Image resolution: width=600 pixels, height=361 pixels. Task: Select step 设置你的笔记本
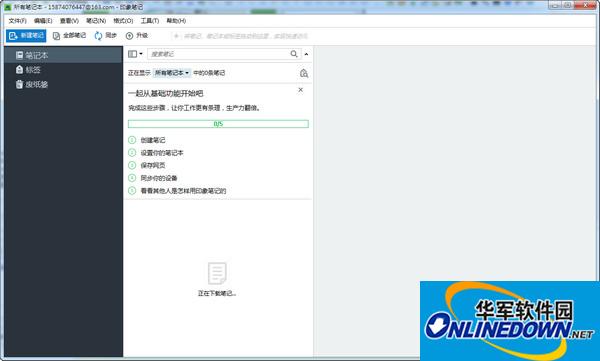[162, 153]
